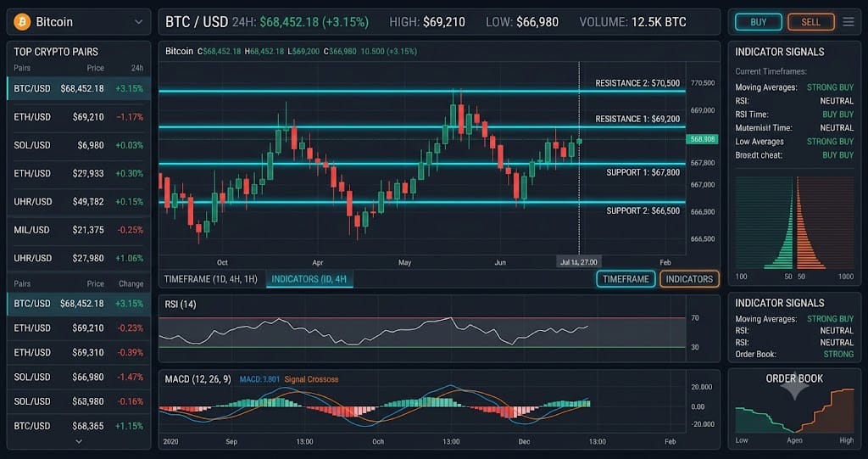Click the BUY button
The image size is (868, 459).
click(x=759, y=22)
